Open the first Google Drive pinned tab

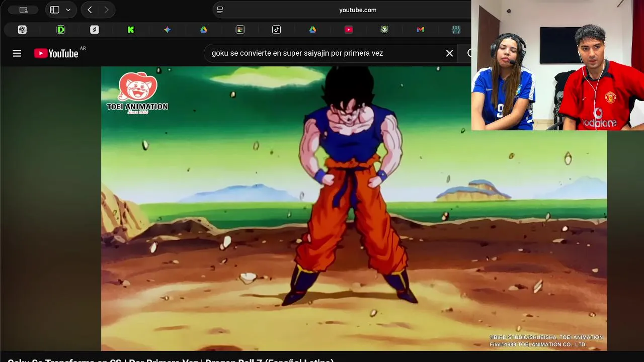coord(203,30)
